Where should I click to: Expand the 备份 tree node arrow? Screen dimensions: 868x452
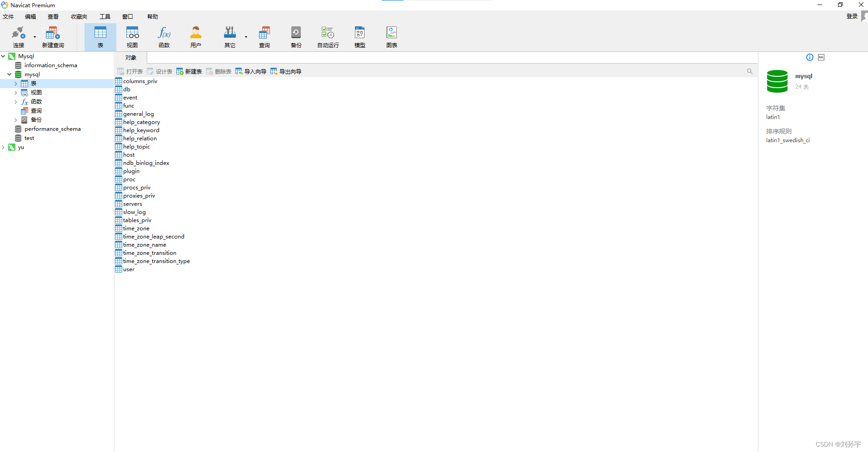16,120
